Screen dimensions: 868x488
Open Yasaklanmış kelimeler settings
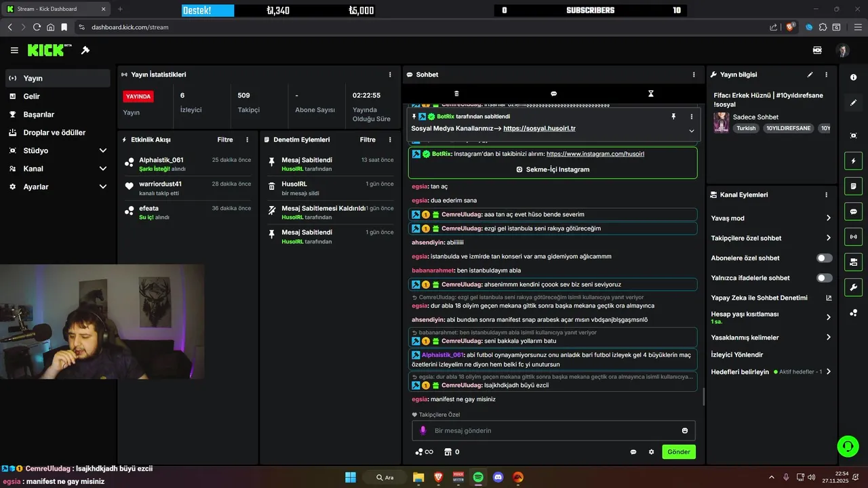pyautogui.click(x=771, y=338)
